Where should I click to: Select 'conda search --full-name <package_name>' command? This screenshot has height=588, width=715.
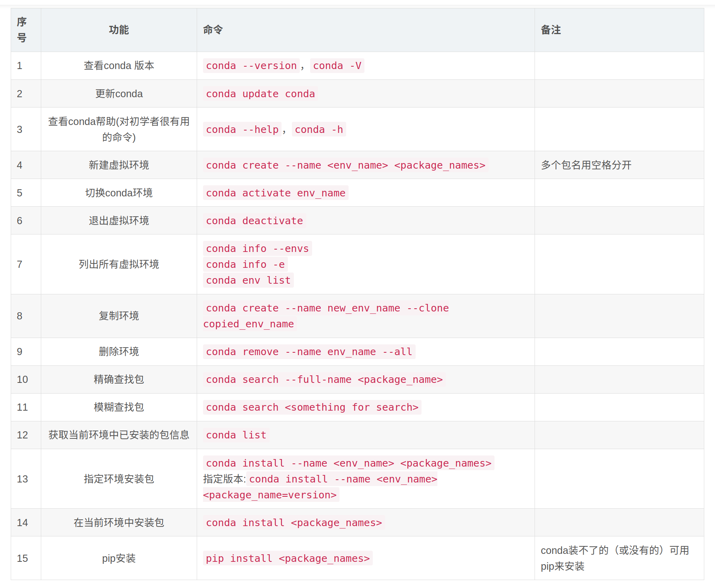click(324, 380)
